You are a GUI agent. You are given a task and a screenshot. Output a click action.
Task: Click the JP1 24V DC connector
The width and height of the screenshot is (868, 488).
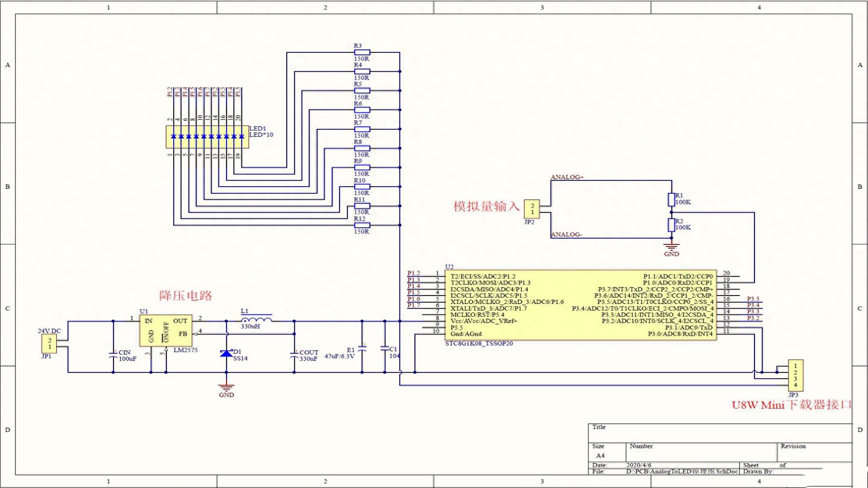click(49, 344)
